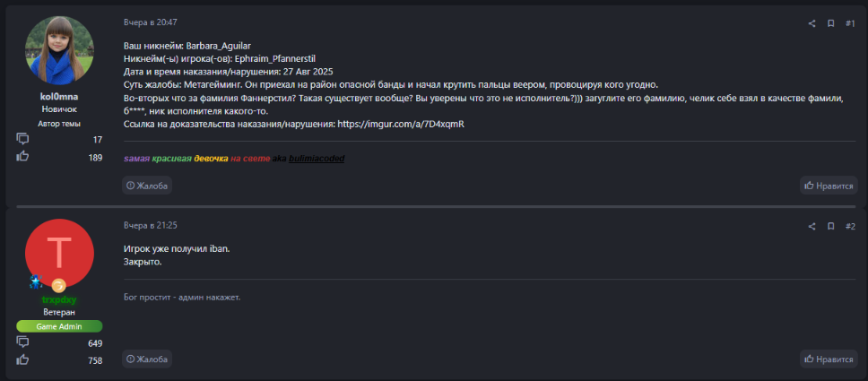Open the kol0mna username profile link
This screenshot has width=868, height=381.
(59, 95)
